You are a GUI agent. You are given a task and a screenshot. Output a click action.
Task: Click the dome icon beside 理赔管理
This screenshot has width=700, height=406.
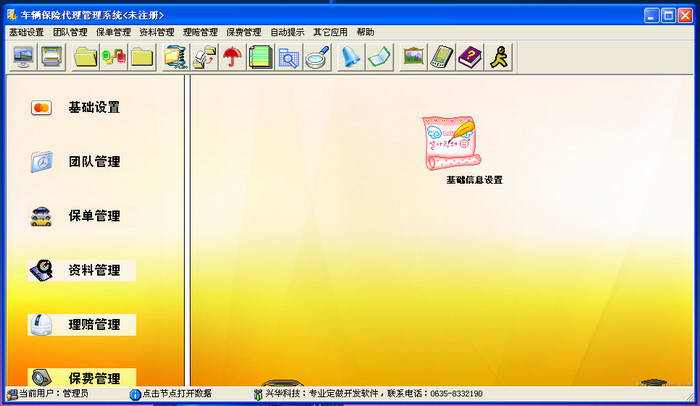(x=41, y=325)
